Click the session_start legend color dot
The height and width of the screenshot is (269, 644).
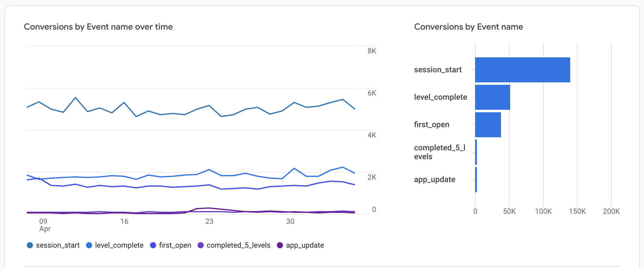pyautogui.click(x=30, y=245)
